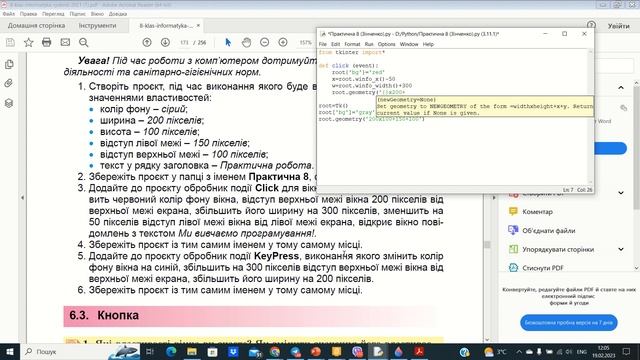Open the Підпис menu in Acrobat
Viewport: 640px width, 360px height.
pyautogui.click(x=78, y=14)
